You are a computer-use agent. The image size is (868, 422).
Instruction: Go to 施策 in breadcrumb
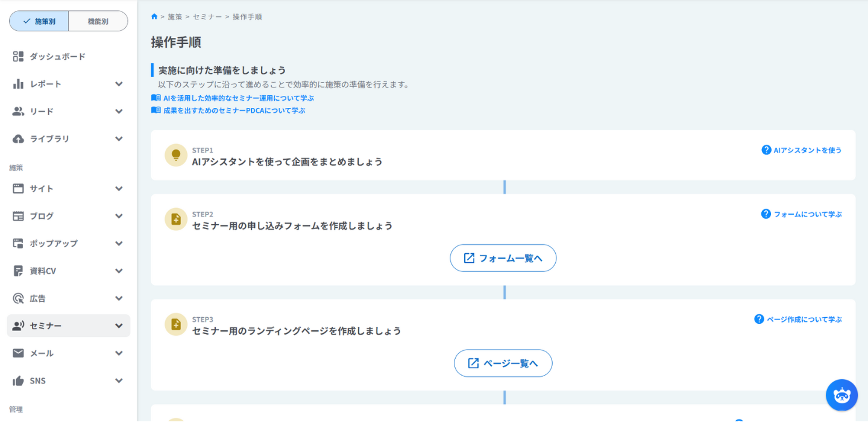pyautogui.click(x=175, y=17)
